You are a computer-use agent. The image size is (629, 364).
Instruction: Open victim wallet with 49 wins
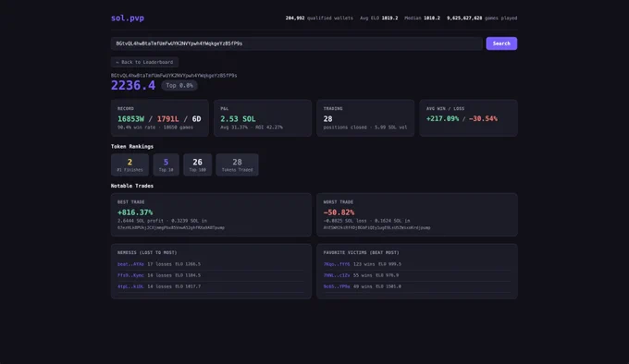[x=337, y=286]
